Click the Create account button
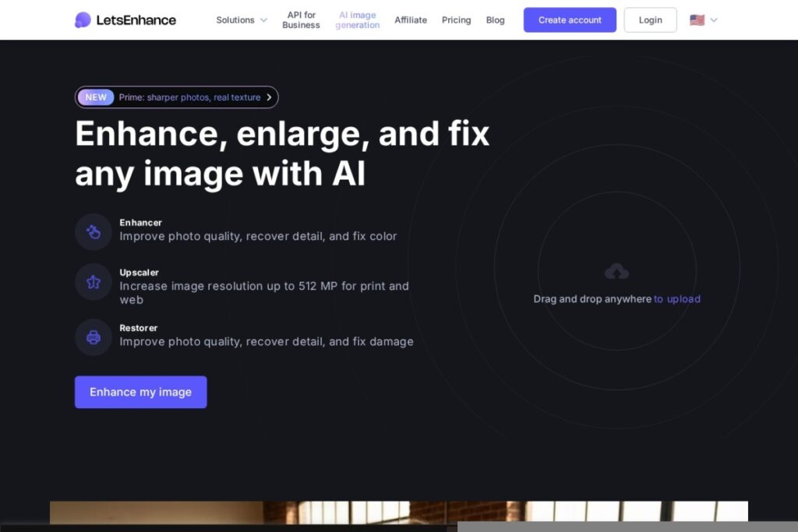Screen dimensions: 798x532 [x=570, y=19]
